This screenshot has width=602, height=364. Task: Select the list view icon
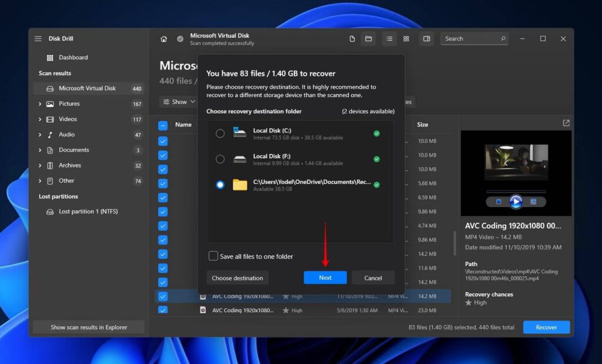[x=389, y=39]
